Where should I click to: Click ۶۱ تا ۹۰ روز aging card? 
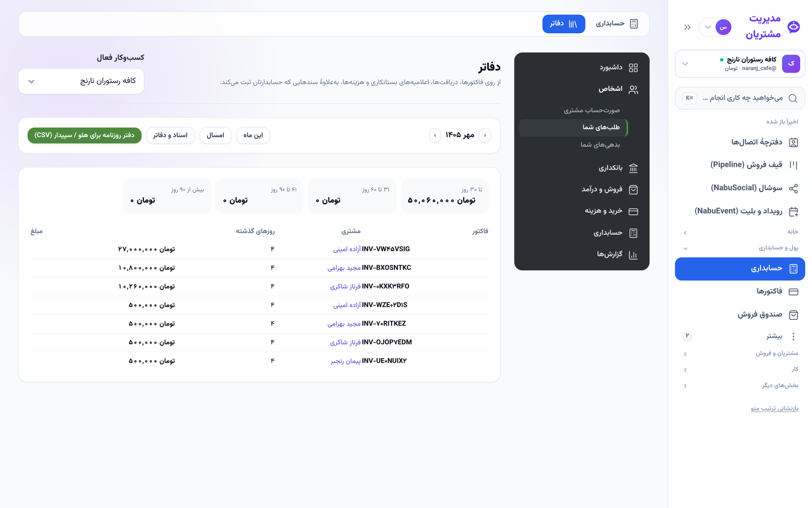point(259,196)
